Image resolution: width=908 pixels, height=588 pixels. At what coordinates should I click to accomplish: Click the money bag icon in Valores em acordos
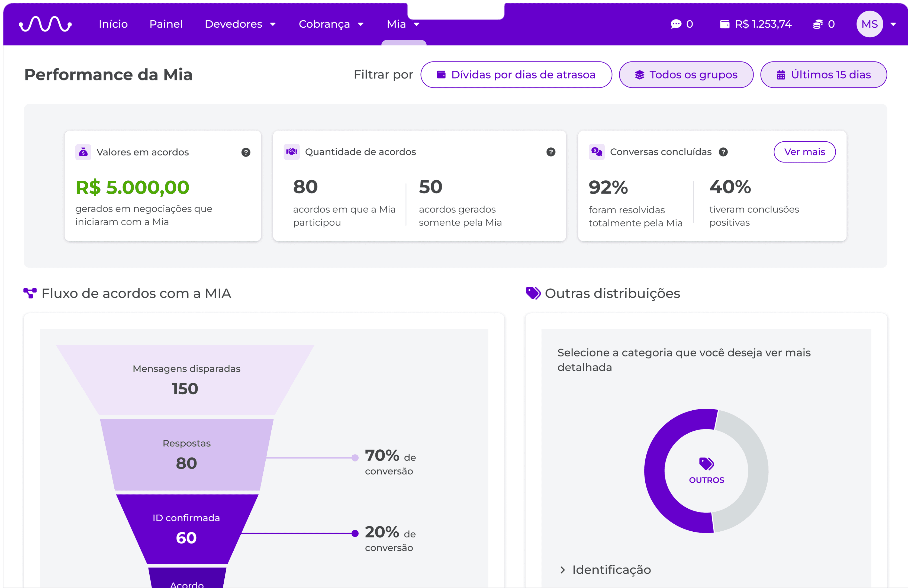(83, 152)
